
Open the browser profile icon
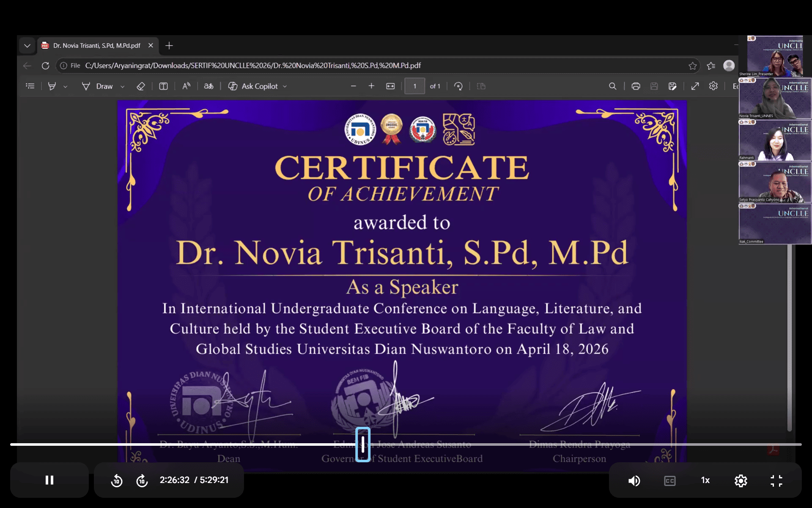tap(729, 65)
